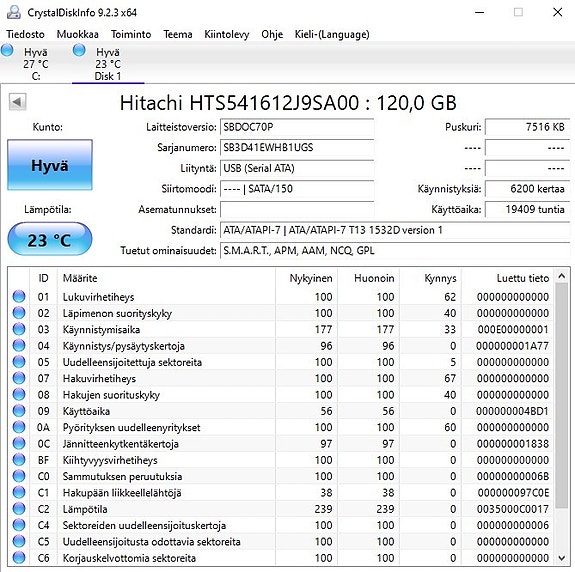Click the attribute list scrollbar thumb
Screen dimensions: 575x572
point(561,395)
